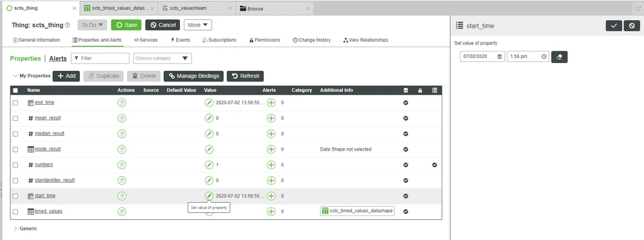Edit value pencil icon for standarddev_result

coord(209,181)
